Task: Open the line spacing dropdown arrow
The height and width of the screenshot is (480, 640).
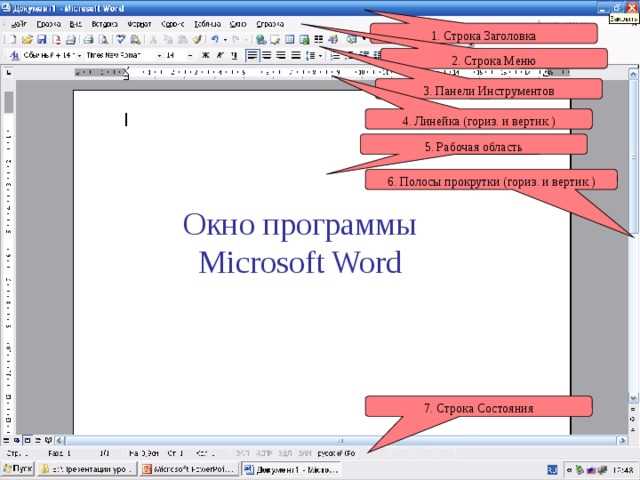Action: (x=320, y=56)
